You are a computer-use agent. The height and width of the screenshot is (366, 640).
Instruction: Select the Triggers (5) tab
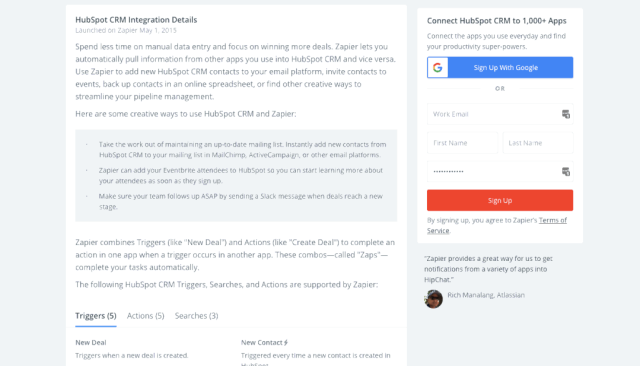pyautogui.click(x=96, y=316)
